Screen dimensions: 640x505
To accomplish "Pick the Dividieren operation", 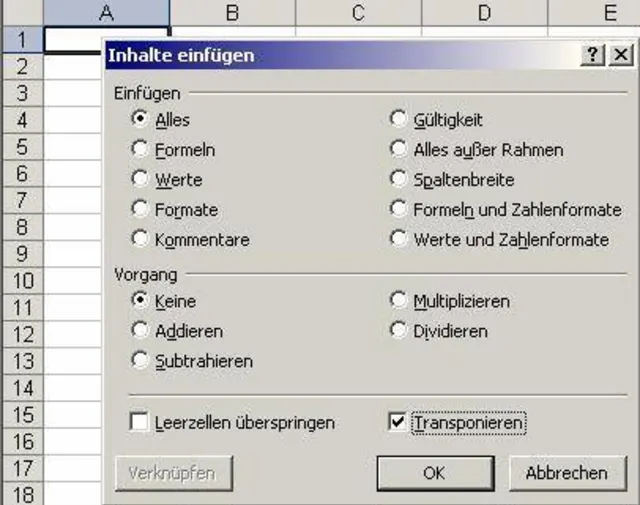I will coord(399,330).
